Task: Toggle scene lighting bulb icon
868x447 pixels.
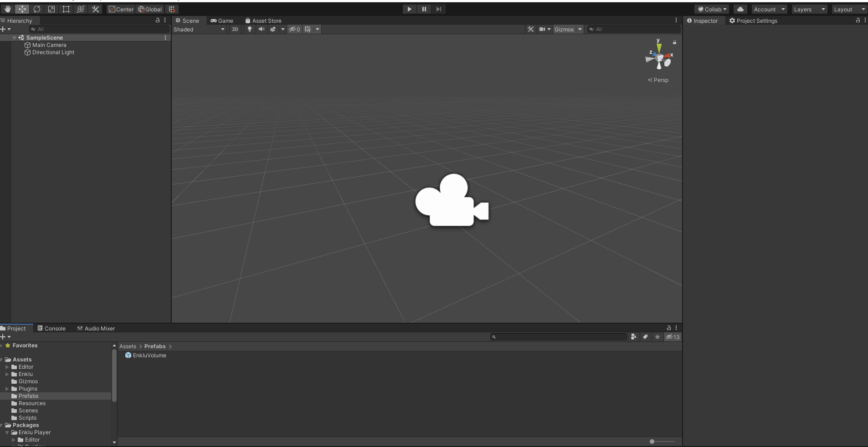Action: (x=249, y=29)
